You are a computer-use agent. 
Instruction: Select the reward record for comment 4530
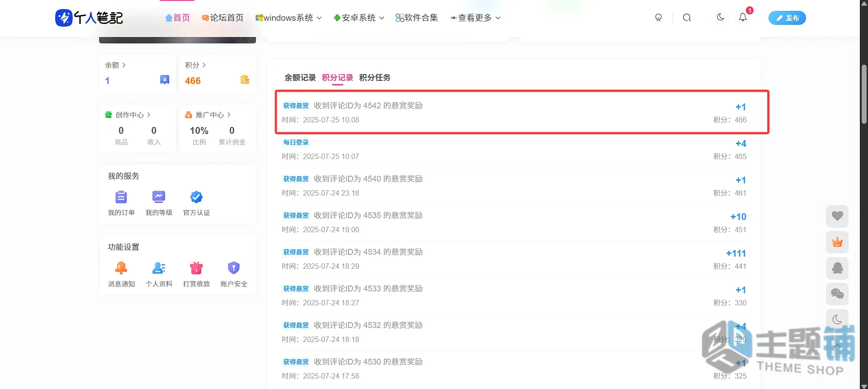(514, 369)
